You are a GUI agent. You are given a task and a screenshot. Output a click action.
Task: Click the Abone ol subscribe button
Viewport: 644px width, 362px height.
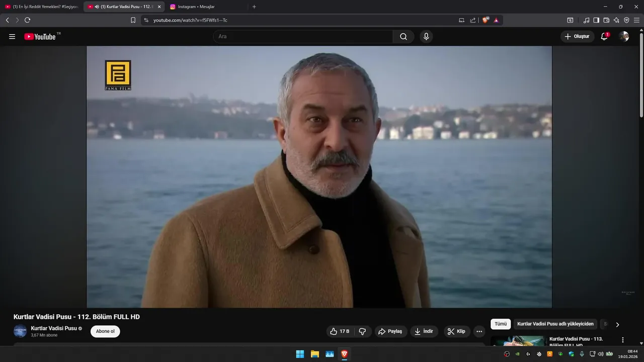click(105, 331)
